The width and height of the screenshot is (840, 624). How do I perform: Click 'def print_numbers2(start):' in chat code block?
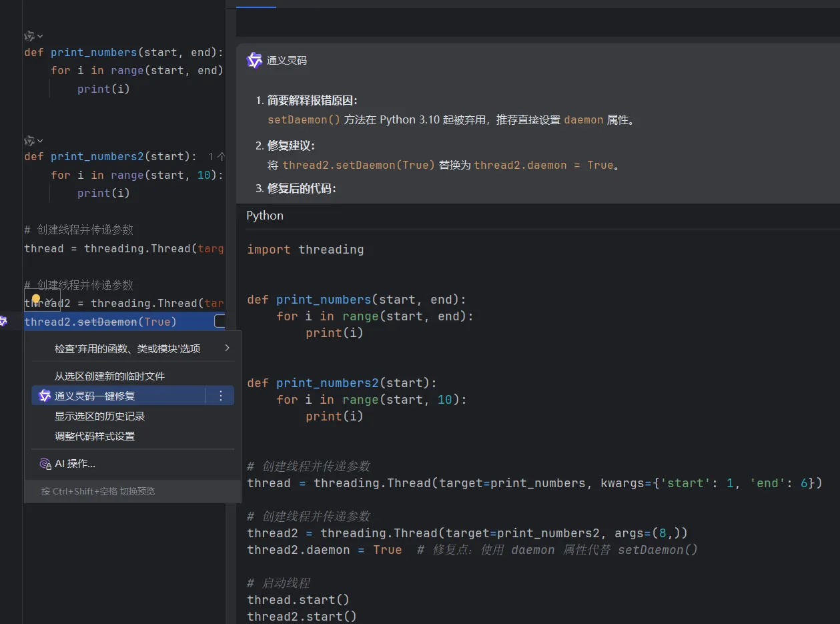coord(342,383)
